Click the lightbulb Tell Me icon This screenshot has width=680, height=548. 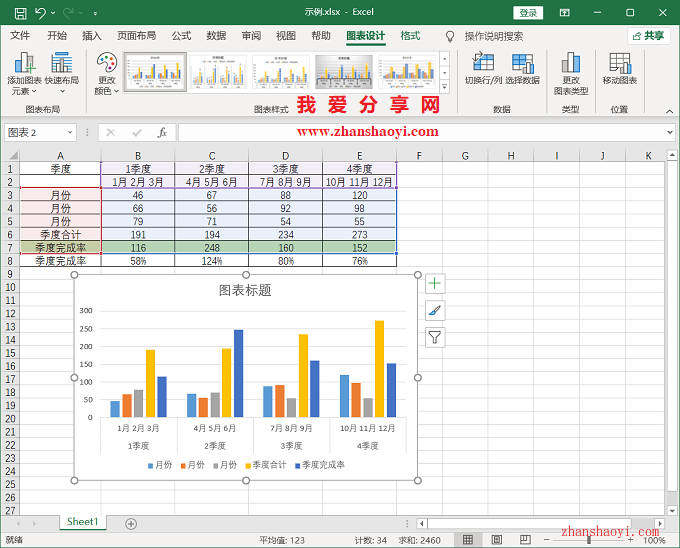pyautogui.click(x=450, y=36)
